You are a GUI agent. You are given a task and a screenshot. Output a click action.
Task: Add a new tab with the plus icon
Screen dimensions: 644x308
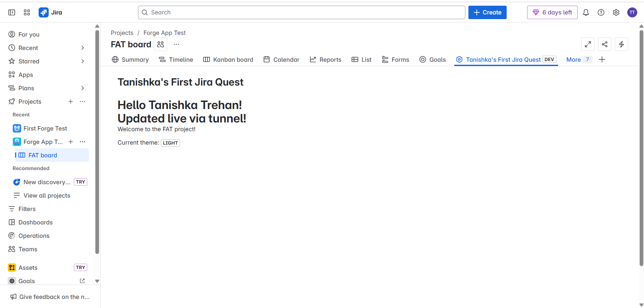(602, 59)
